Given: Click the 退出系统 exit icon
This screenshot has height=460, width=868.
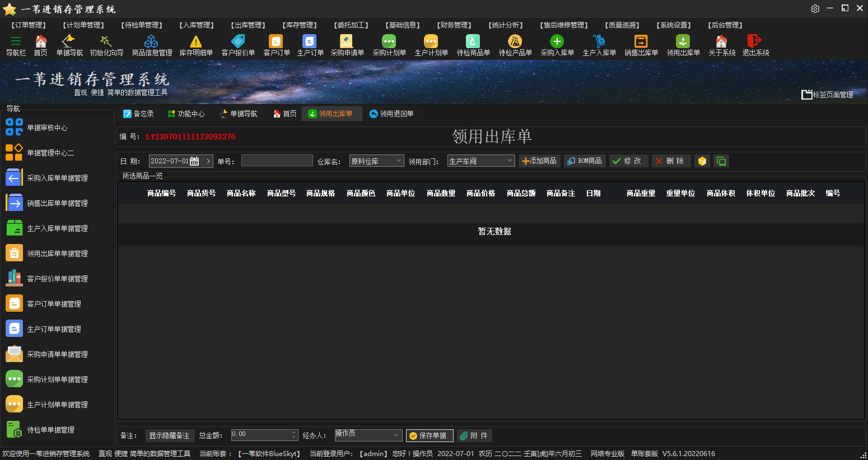Looking at the screenshot, I should (x=755, y=42).
